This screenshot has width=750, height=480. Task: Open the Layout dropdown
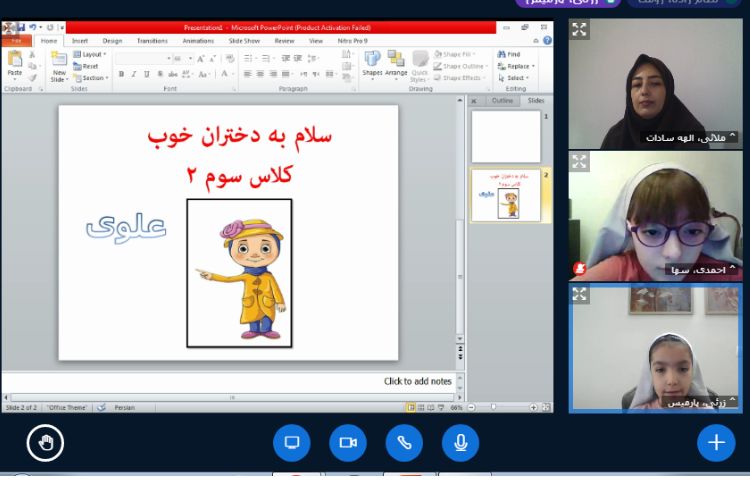(x=90, y=55)
